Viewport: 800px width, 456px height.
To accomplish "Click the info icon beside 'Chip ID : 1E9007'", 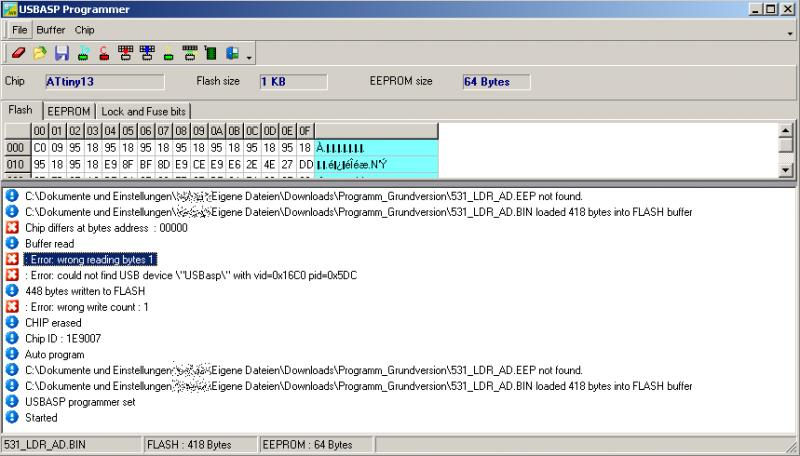I will 12,338.
